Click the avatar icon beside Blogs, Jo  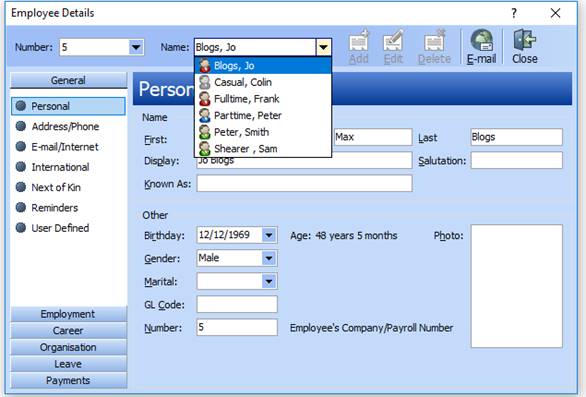pos(204,66)
